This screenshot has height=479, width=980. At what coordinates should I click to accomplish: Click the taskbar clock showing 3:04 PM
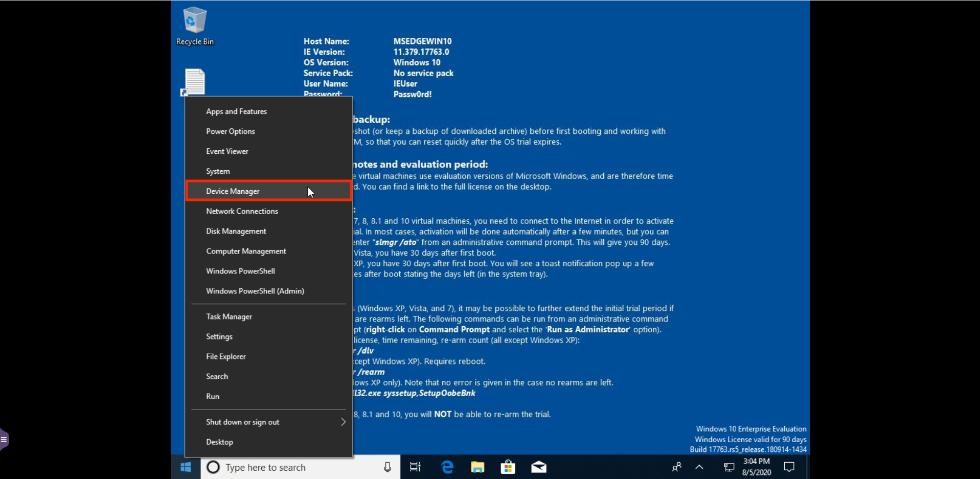point(757,467)
